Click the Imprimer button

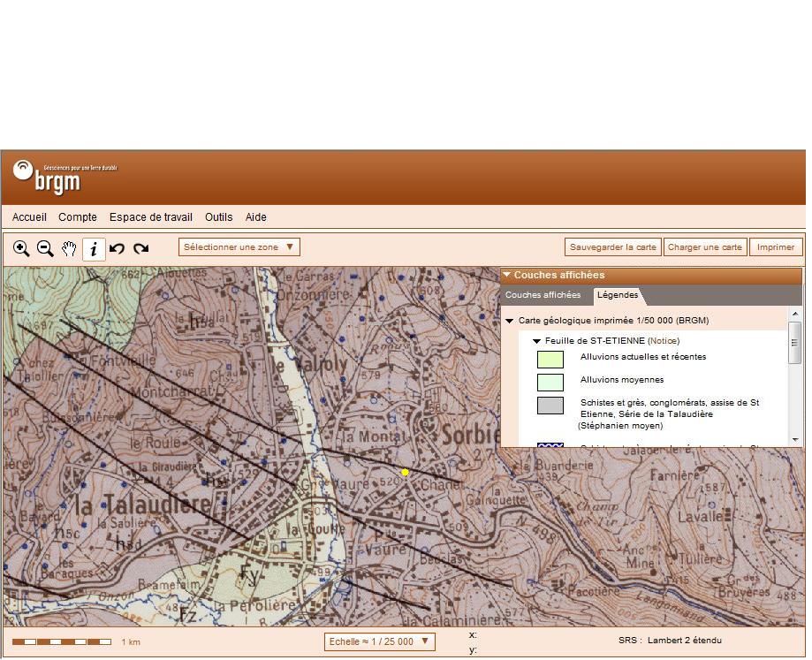pos(775,247)
